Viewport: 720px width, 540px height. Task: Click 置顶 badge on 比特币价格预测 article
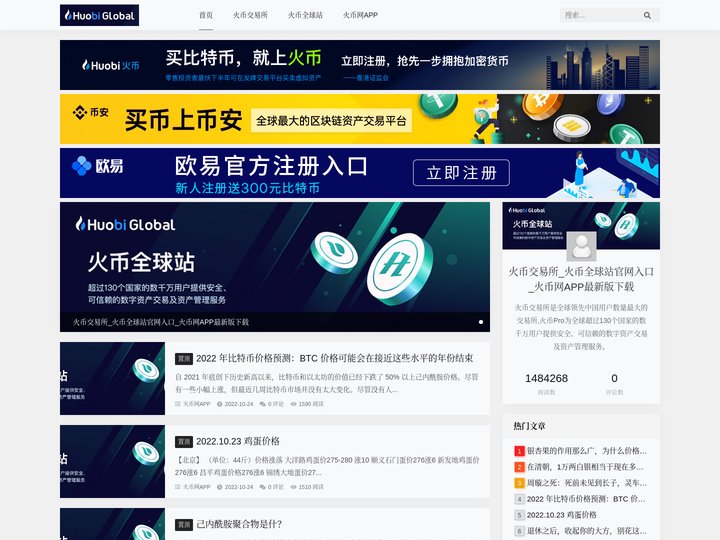pyautogui.click(x=184, y=359)
